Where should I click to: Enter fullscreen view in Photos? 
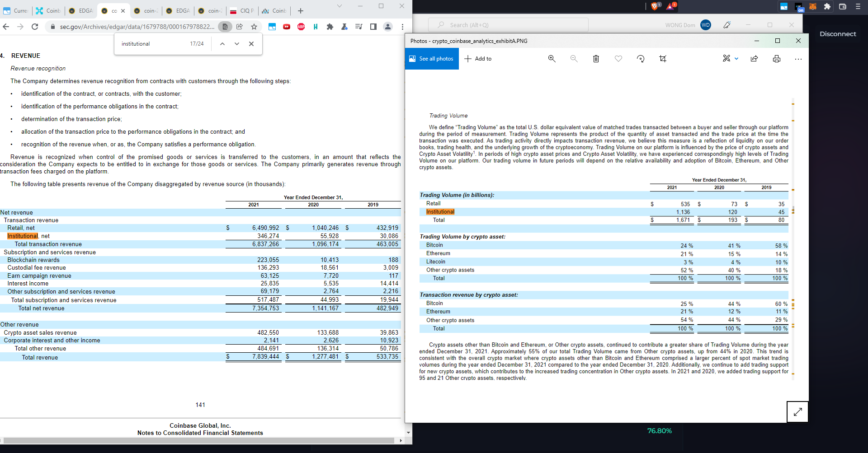(797, 411)
